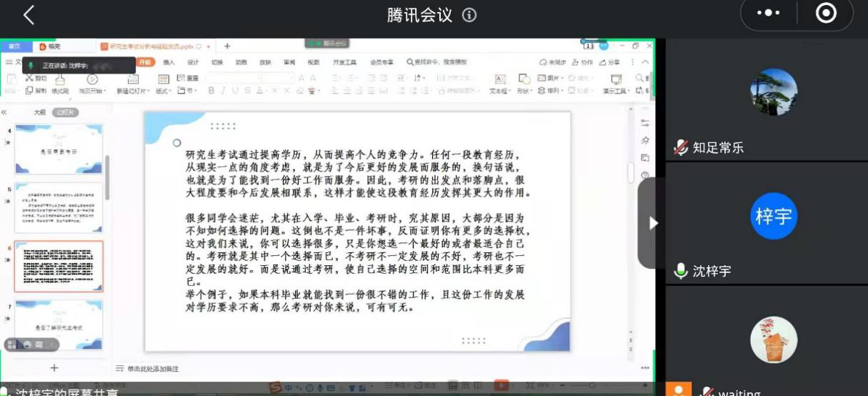Insert a 文本框 text box
This screenshot has height=396, width=868.
point(499,83)
